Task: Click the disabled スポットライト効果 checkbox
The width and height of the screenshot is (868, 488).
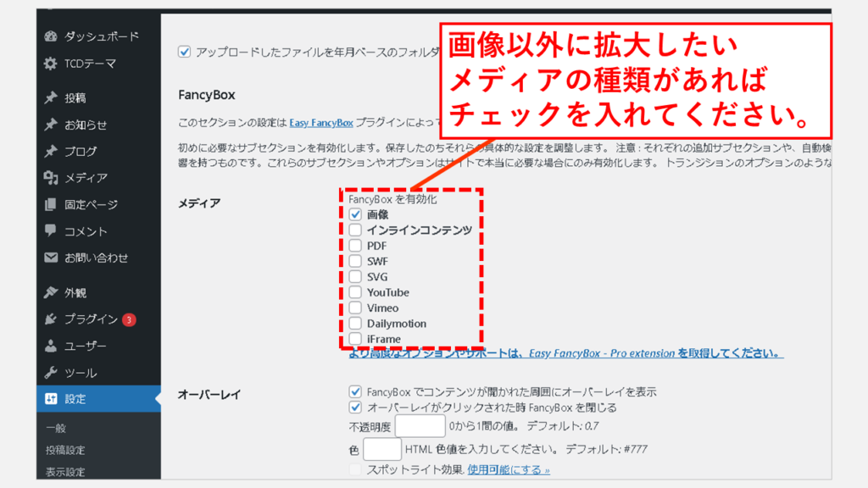Action: 355,469
